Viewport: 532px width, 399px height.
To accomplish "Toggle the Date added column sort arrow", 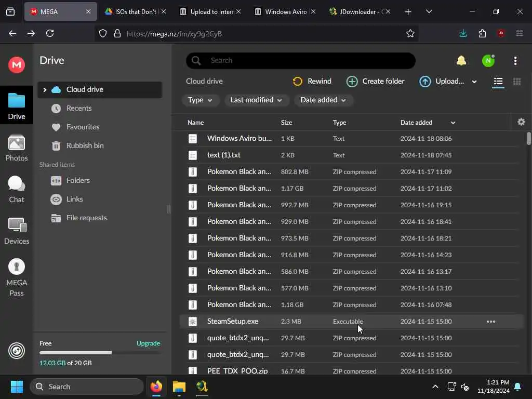I will (x=453, y=123).
